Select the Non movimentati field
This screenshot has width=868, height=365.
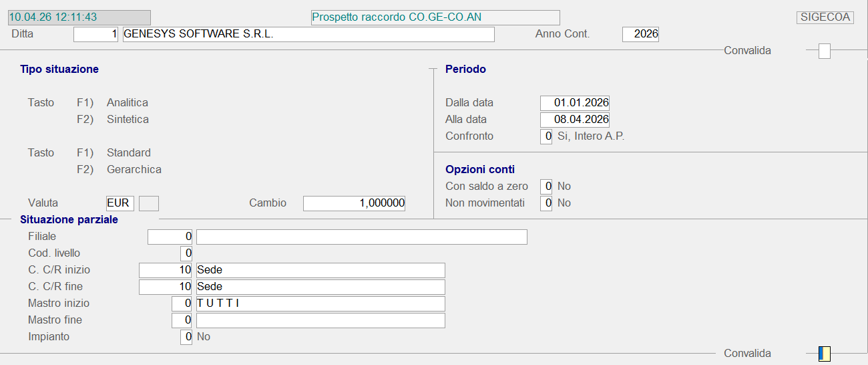(x=546, y=203)
